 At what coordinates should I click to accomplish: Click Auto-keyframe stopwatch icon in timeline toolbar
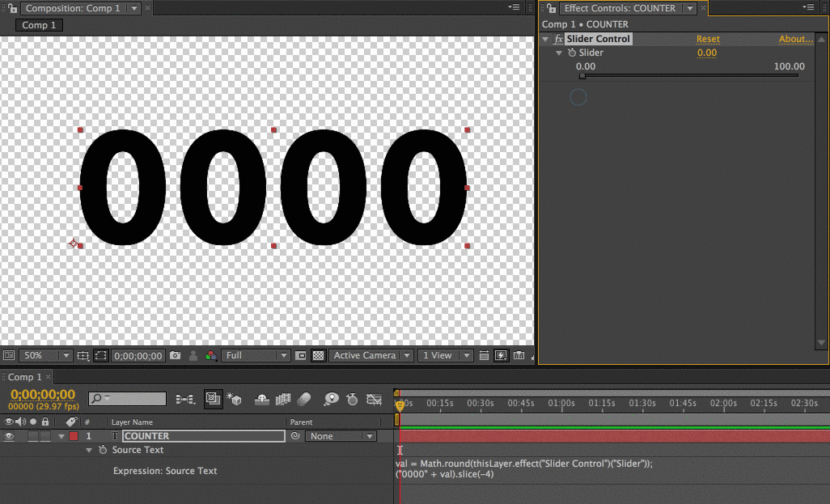[352, 399]
